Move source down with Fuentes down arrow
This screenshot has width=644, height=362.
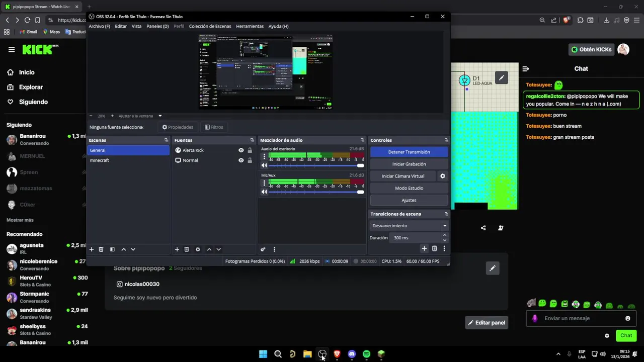pos(218,249)
